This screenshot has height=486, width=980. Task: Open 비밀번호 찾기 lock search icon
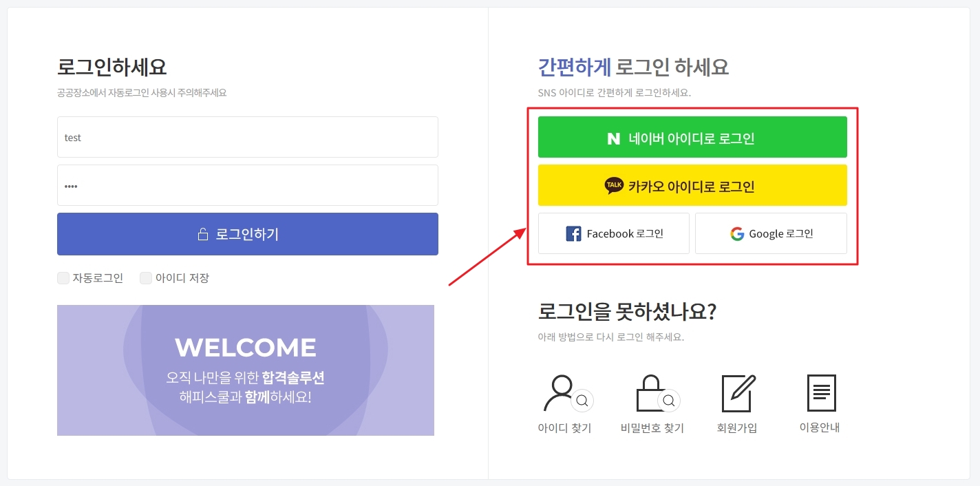click(658, 393)
